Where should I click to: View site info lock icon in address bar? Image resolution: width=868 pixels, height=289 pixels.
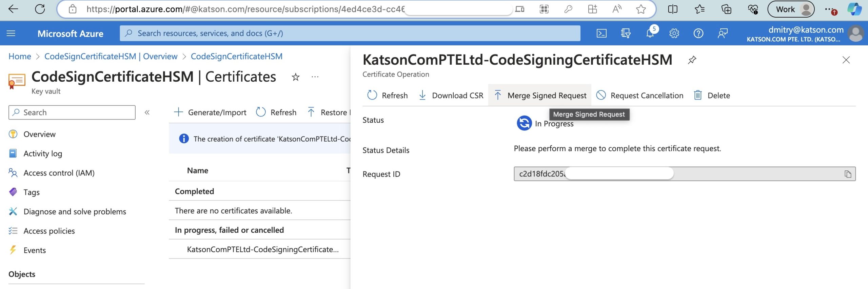tap(73, 9)
